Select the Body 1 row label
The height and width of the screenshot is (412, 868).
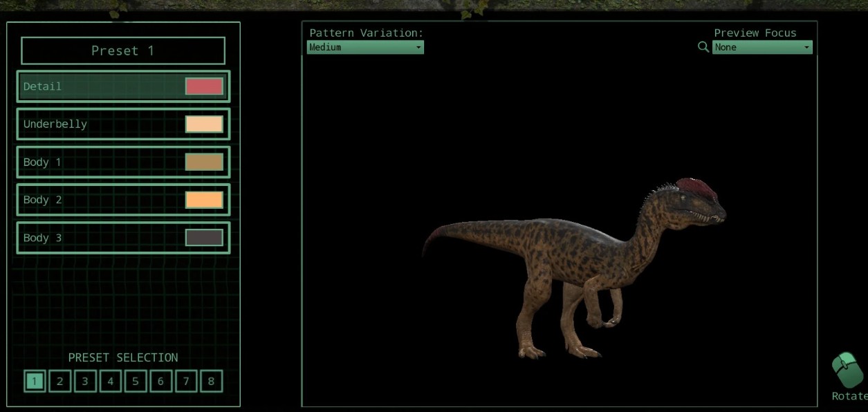[42, 162]
